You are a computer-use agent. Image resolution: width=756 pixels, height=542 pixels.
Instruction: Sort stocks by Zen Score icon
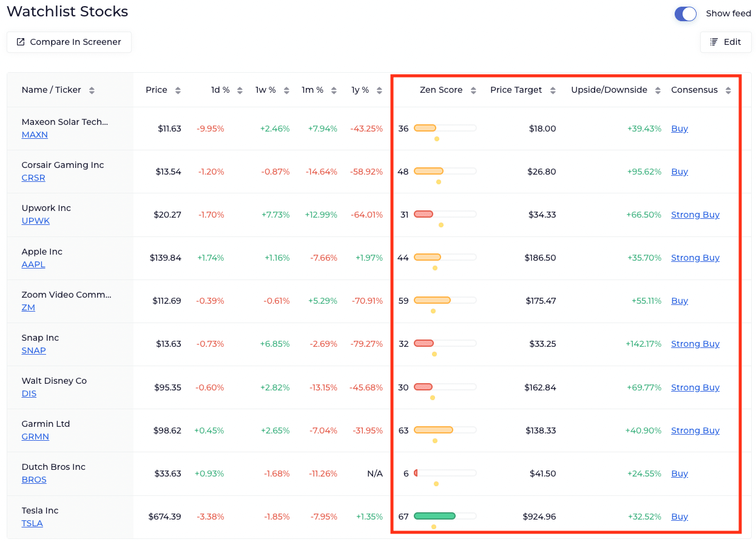point(473,90)
